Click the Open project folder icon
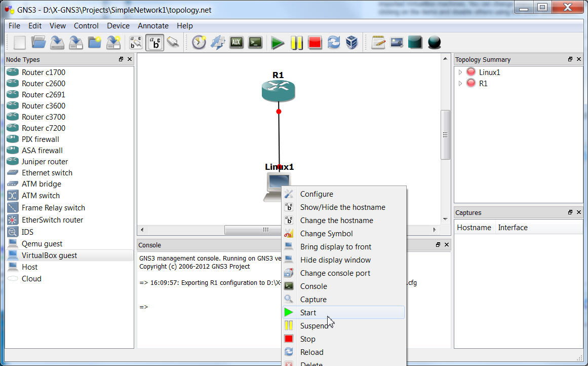Screen dimensions: 588x366 click(38, 43)
